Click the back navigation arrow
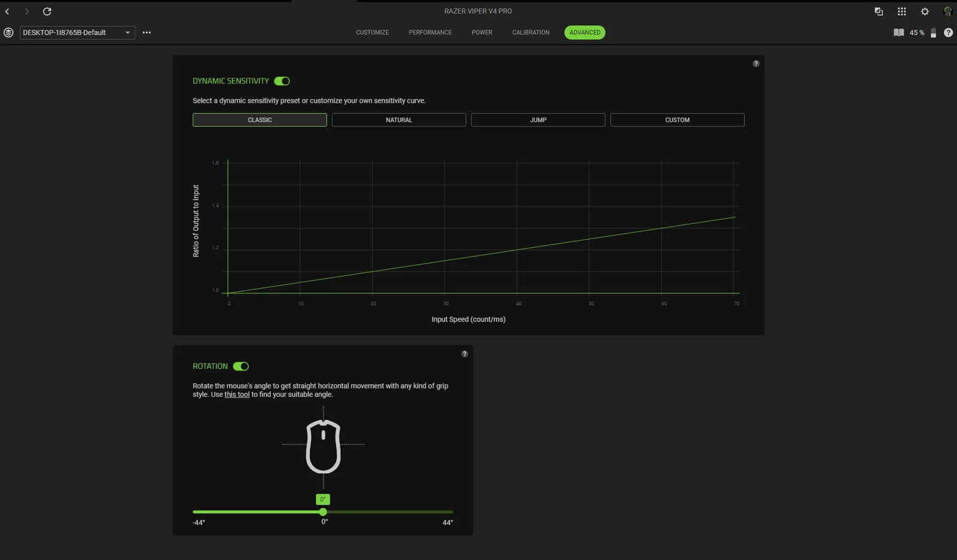 click(x=7, y=11)
